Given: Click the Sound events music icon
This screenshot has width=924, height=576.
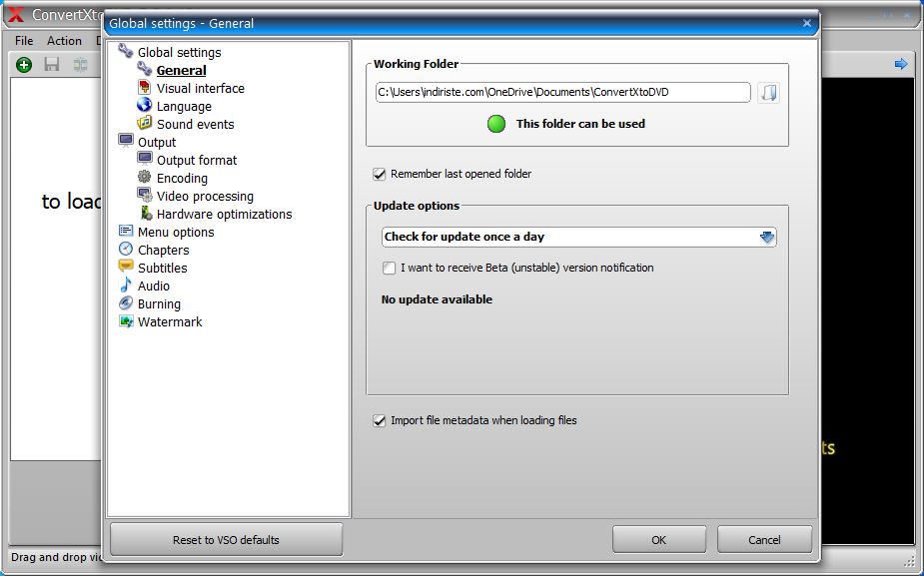Looking at the screenshot, I should pos(145,123).
